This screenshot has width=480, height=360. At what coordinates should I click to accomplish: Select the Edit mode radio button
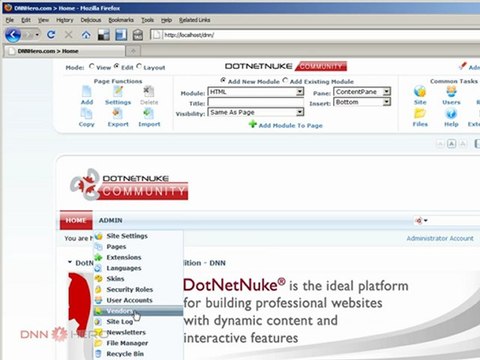pos(116,66)
